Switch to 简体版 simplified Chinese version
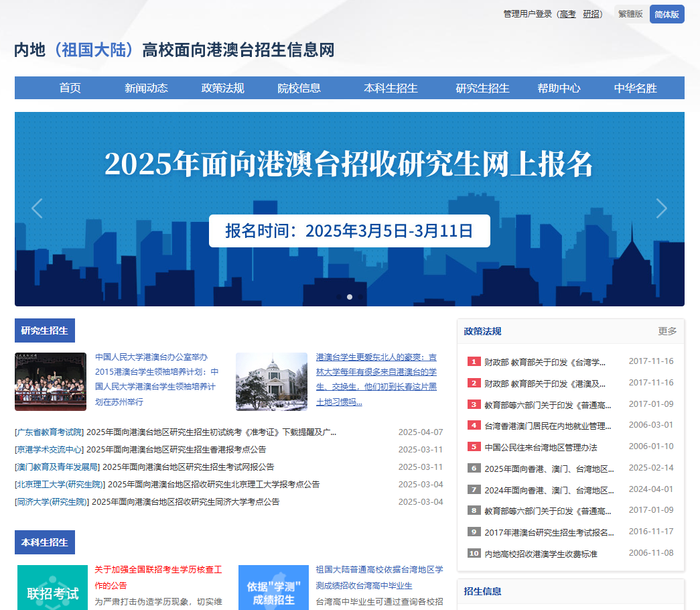This screenshot has height=610, width=700. click(667, 14)
